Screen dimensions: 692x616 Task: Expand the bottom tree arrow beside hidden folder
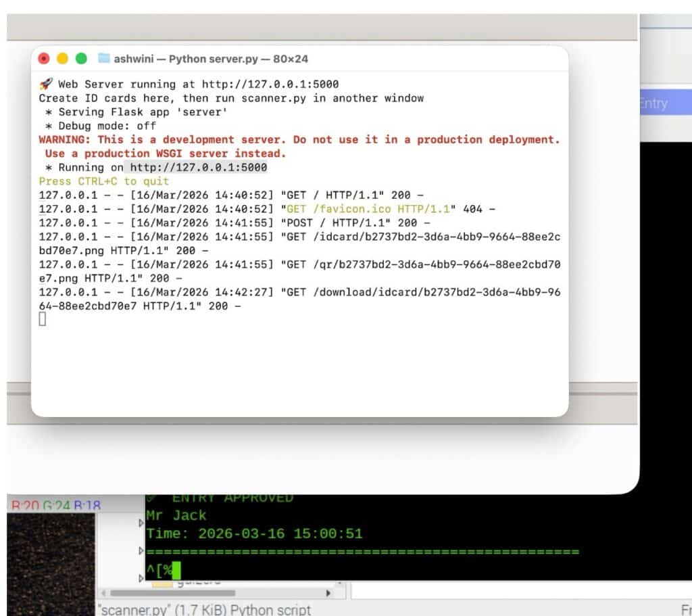coord(141,578)
